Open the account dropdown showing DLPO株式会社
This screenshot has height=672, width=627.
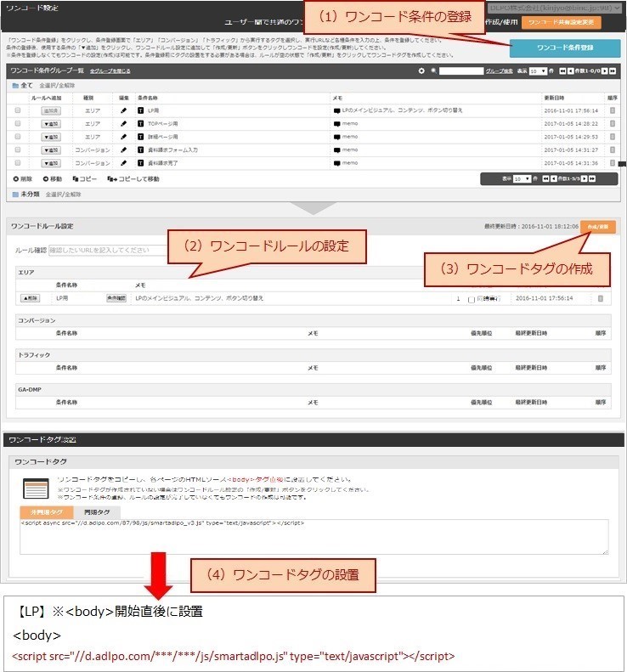point(554,8)
